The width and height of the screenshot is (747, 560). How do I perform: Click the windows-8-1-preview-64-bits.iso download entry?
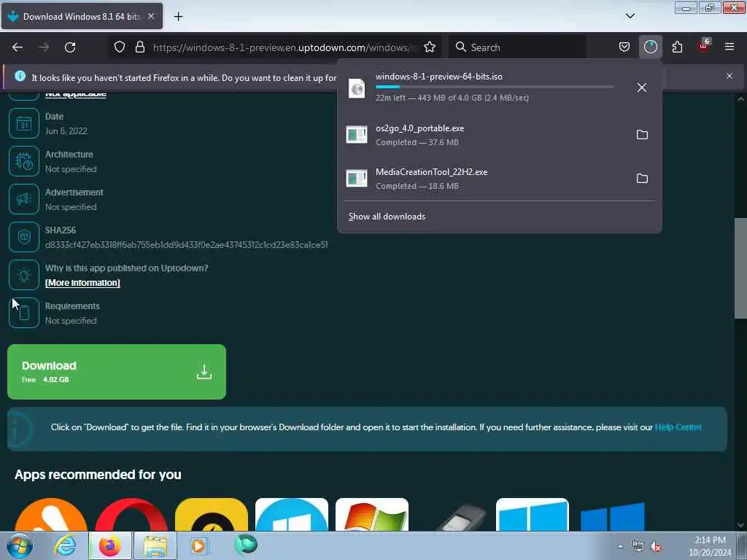pyautogui.click(x=485, y=87)
